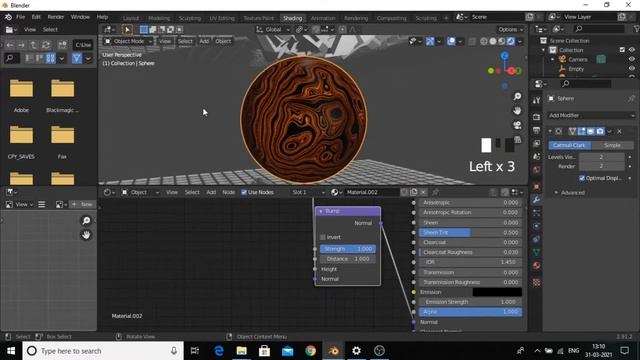Open the Slot 1 material slot dropdown
This screenshot has width=640, height=360.
308,192
